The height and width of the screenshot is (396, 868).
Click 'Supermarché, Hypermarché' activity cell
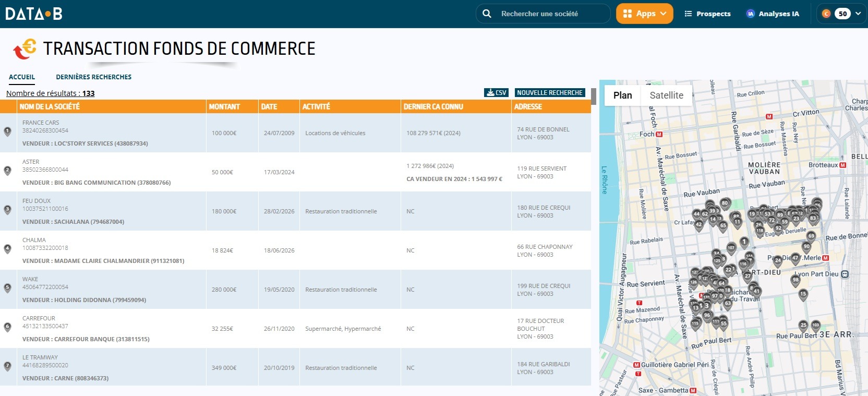[343, 329]
